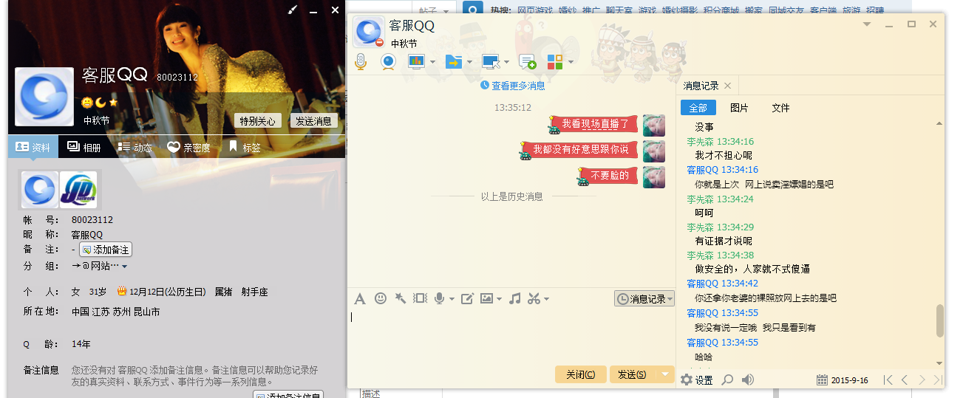This screenshot has width=980, height=398.
Task: Click the send picture icon
Action: pyautogui.click(x=486, y=298)
